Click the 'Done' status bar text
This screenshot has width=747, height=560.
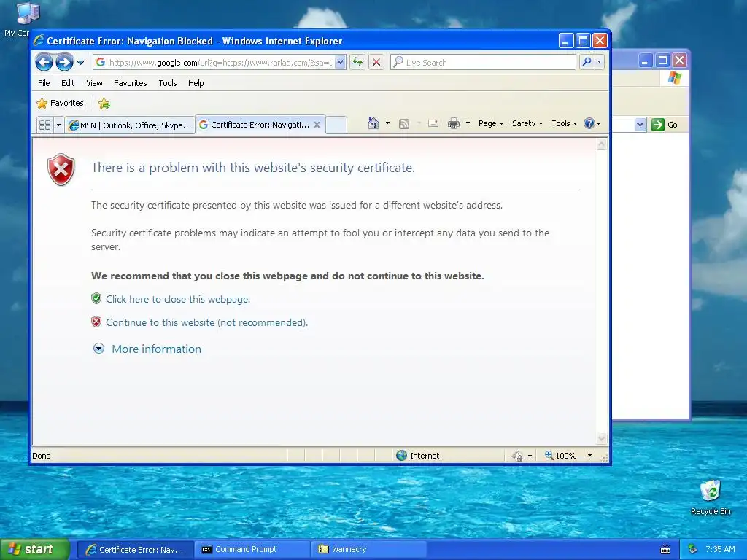42,456
